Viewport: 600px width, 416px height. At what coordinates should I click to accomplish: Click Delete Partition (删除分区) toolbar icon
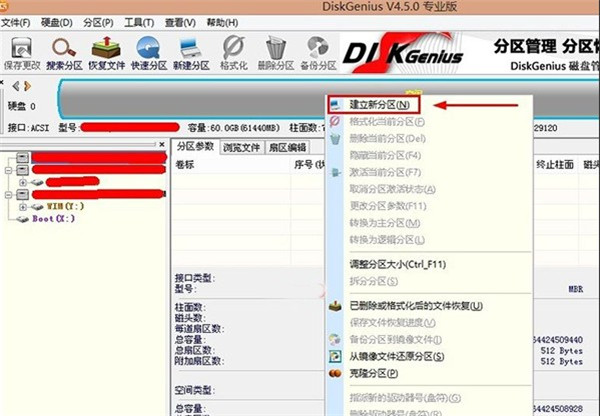pyautogui.click(x=276, y=54)
